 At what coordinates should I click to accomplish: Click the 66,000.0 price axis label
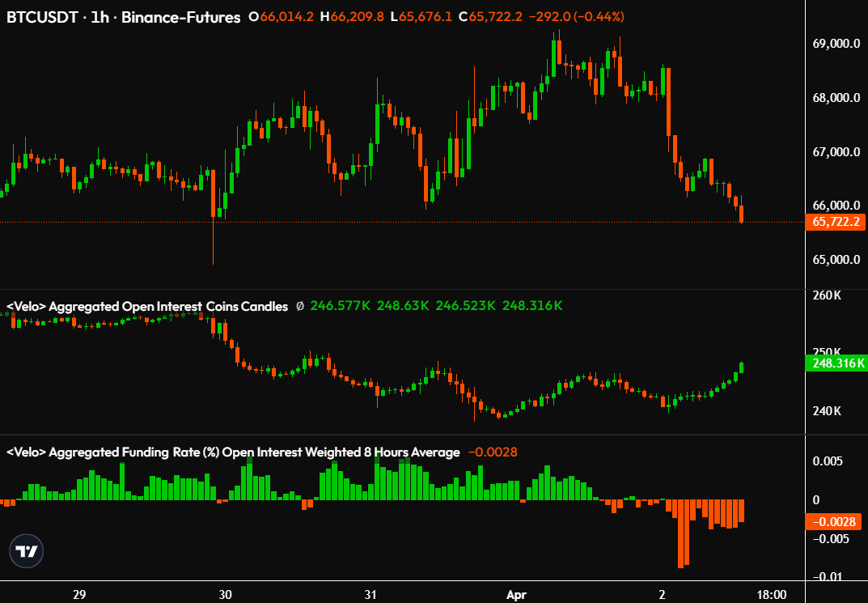[836, 206]
